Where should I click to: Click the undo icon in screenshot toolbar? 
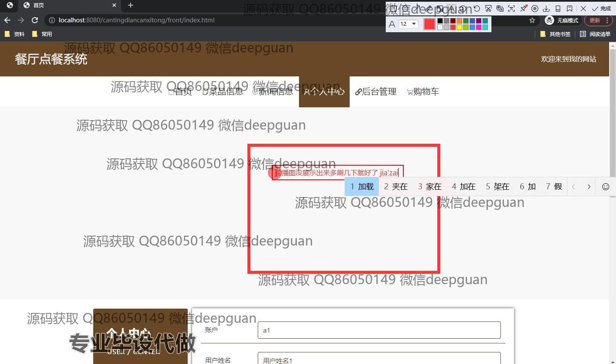tap(476, 9)
